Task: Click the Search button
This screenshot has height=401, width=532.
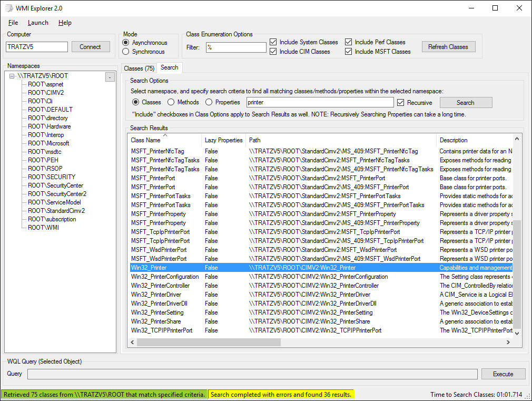Action: [x=466, y=103]
